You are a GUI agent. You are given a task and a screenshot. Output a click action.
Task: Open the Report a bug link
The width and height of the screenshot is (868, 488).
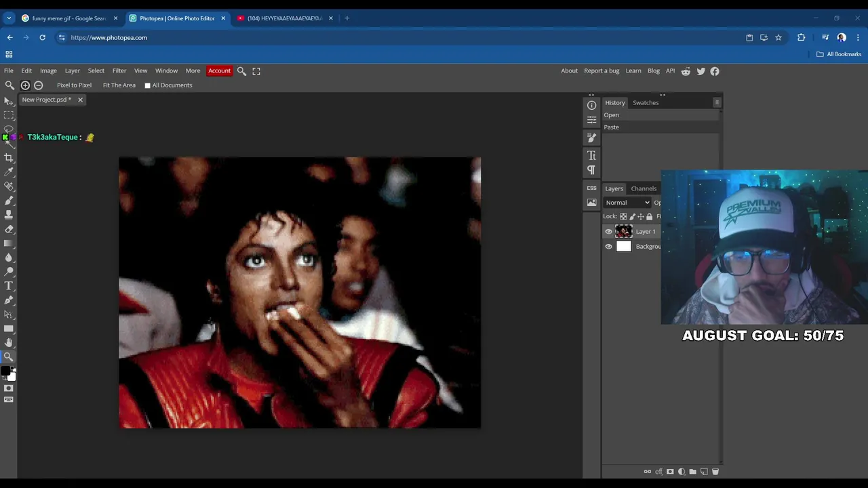(x=601, y=71)
